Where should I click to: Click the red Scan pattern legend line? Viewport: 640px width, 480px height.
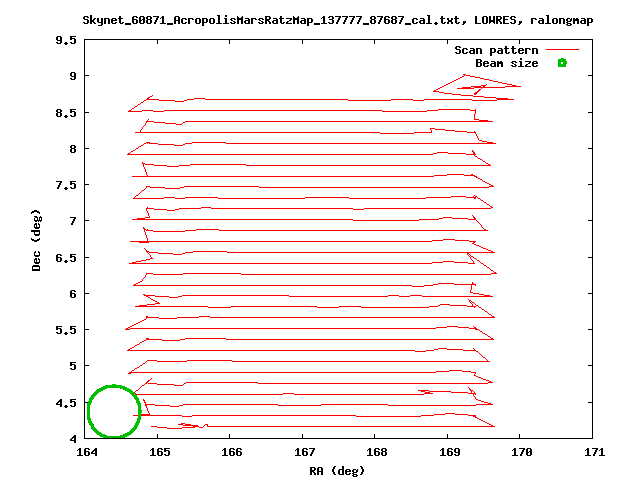(562, 50)
